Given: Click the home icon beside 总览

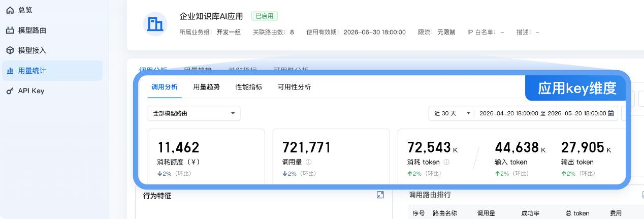Looking at the screenshot, I should 10,10.
